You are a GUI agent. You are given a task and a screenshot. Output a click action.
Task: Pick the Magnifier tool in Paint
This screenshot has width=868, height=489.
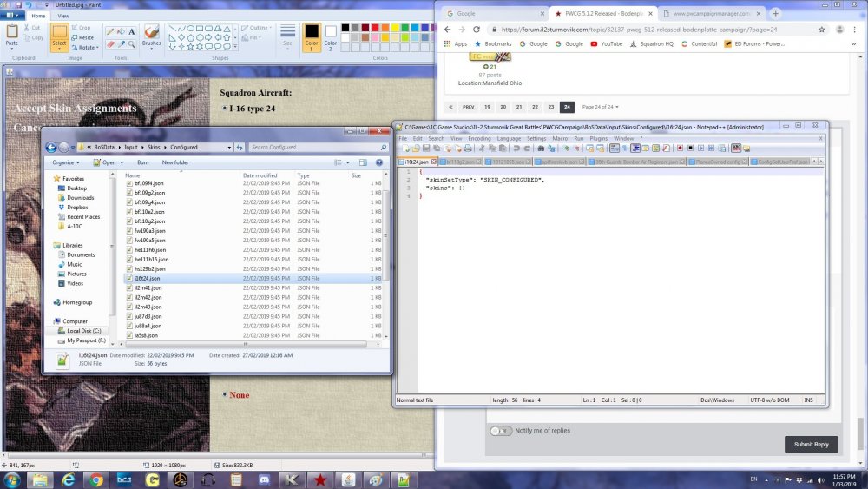[132, 44]
